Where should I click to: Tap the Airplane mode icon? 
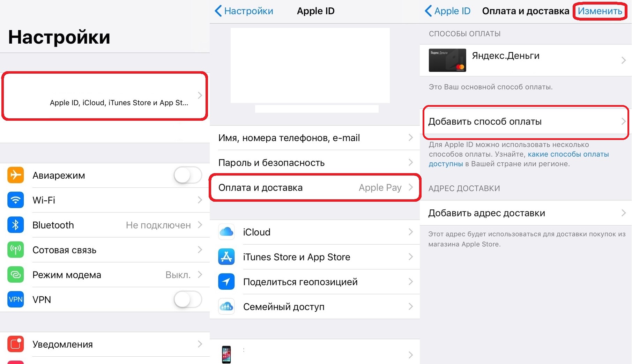click(15, 175)
